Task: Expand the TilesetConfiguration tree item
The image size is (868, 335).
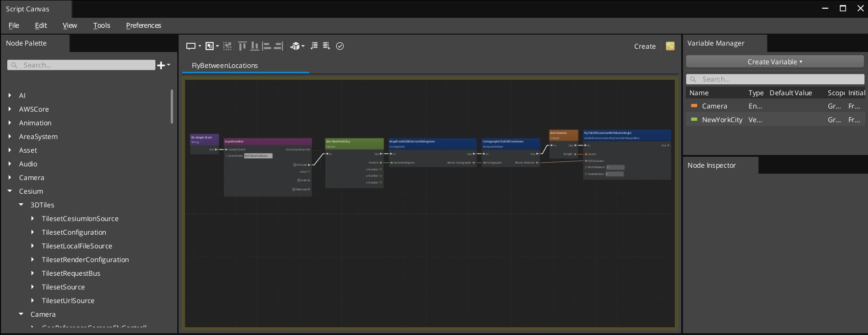Action: pos(32,232)
